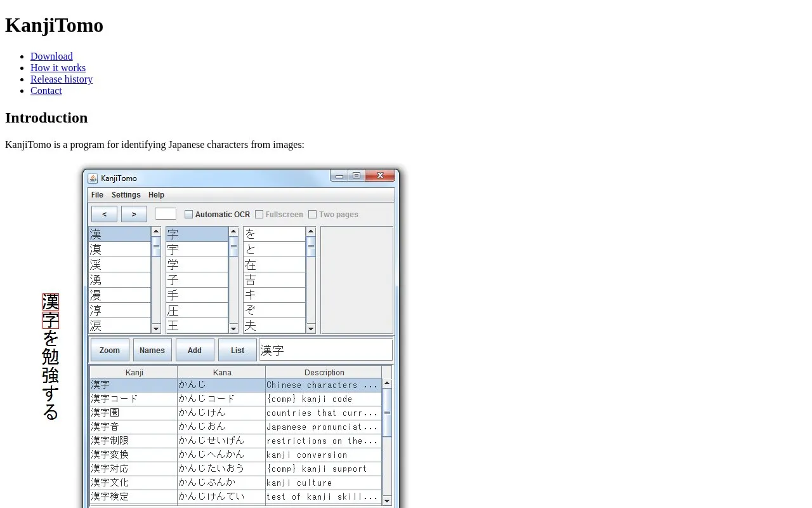Screen dimensions: 812x508
Task: Open the File menu in KanjiTomo
Action: coord(97,195)
